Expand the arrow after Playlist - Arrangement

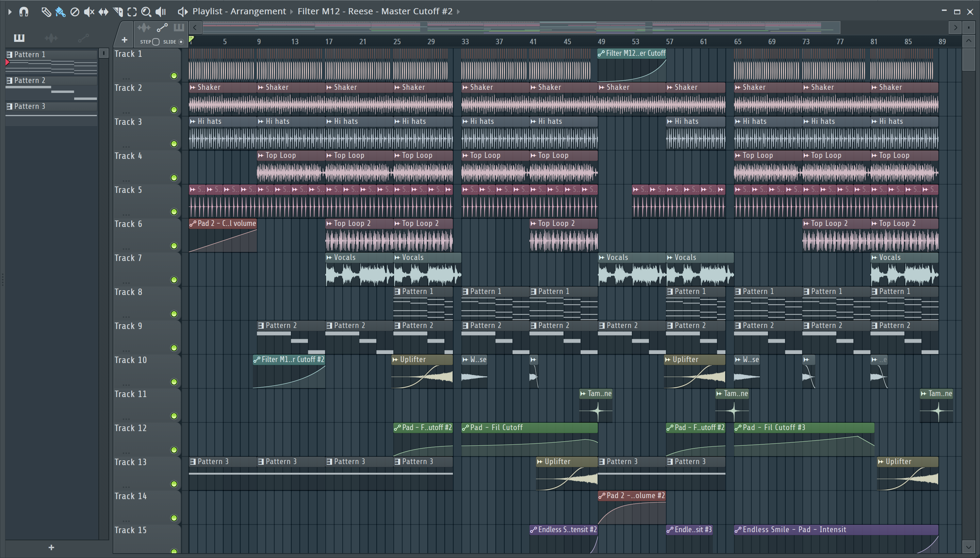[291, 12]
